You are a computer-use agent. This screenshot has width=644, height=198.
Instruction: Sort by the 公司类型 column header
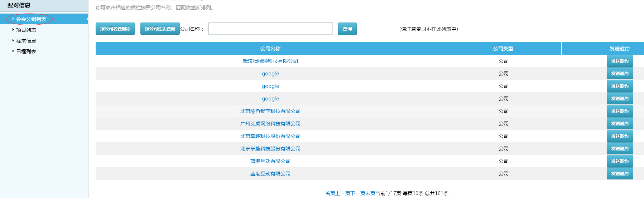pyautogui.click(x=503, y=49)
